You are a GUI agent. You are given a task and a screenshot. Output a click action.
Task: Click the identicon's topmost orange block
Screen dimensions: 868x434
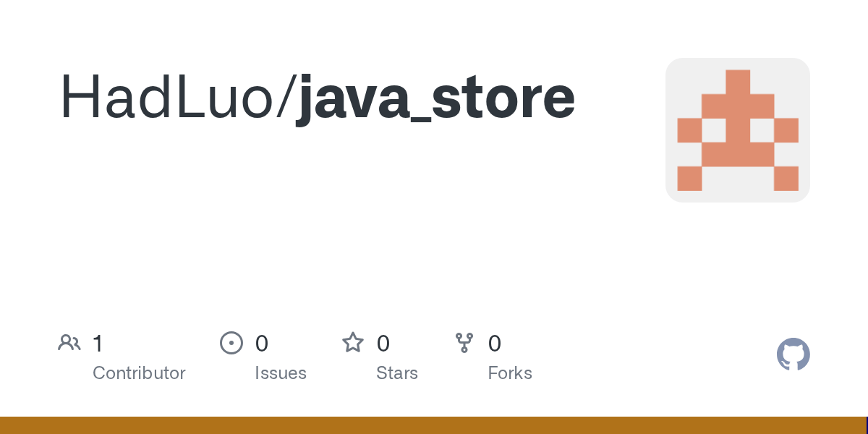738,82
